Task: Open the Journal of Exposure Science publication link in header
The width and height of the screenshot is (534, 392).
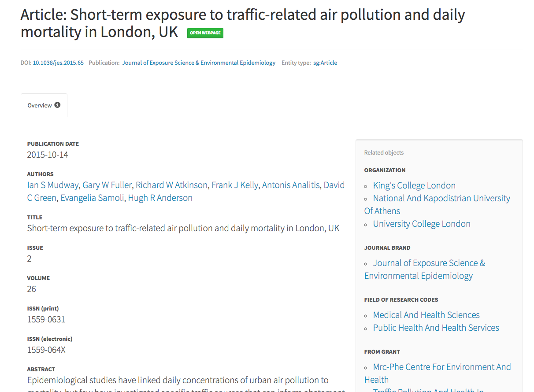Action: click(x=199, y=63)
